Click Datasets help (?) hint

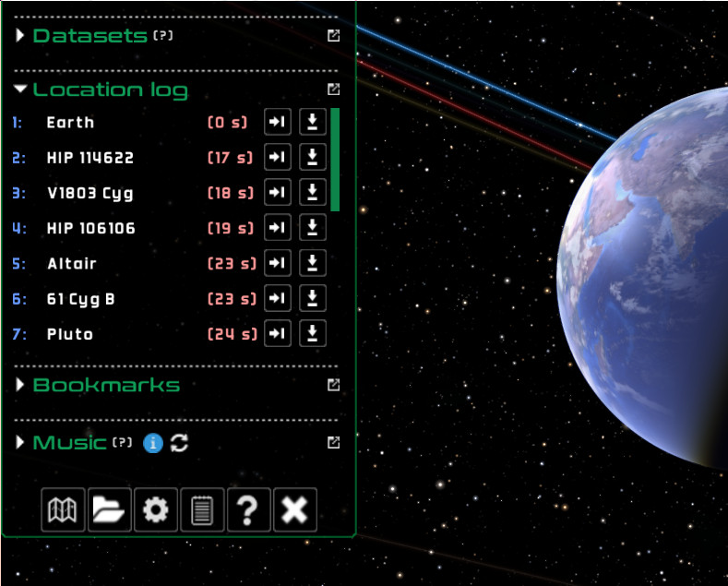(x=163, y=35)
